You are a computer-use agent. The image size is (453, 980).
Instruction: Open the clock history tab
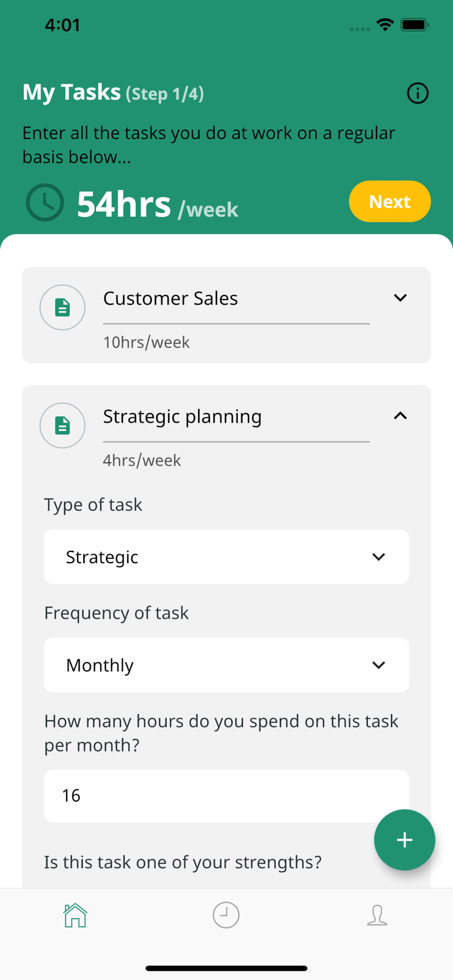coord(226,915)
